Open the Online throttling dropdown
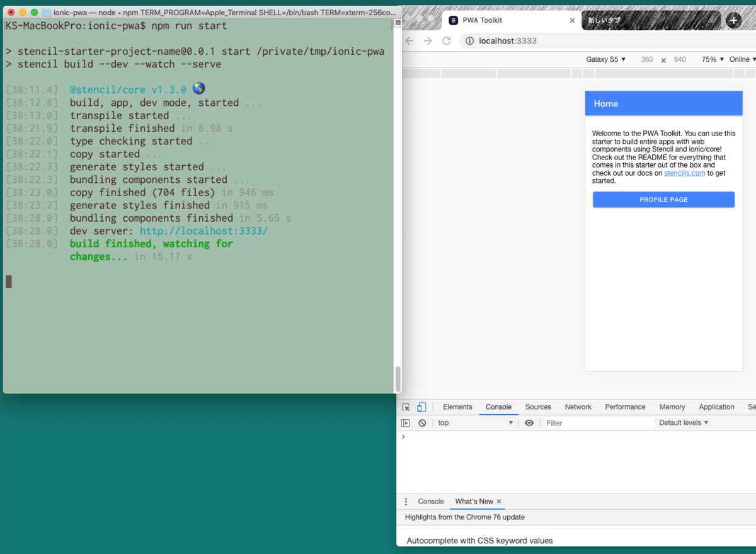 (x=742, y=59)
